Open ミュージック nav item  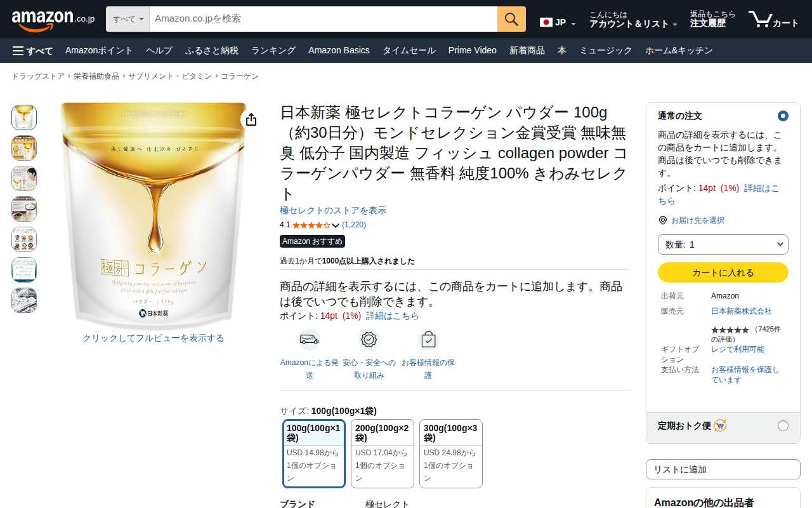(x=606, y=51)
